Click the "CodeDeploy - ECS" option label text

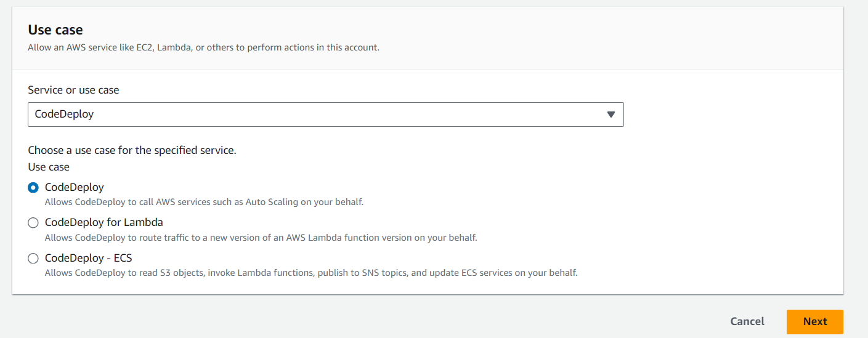point(88,258)
